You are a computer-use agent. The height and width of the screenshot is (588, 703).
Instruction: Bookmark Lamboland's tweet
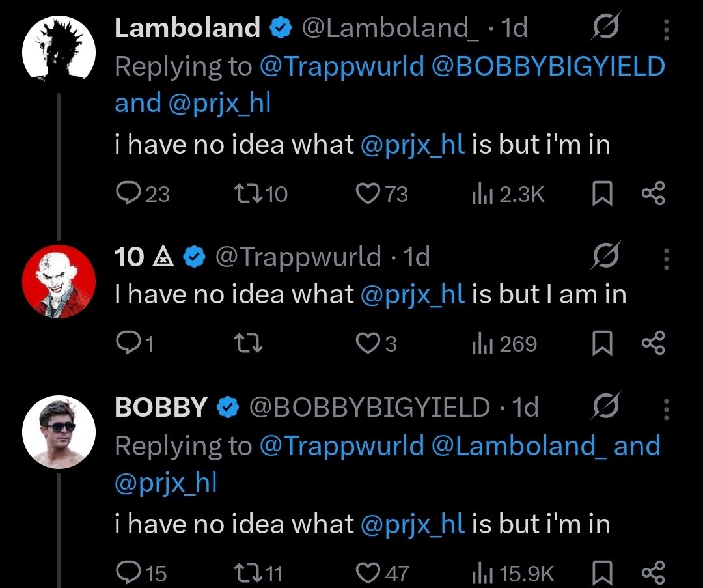[602, 194]
